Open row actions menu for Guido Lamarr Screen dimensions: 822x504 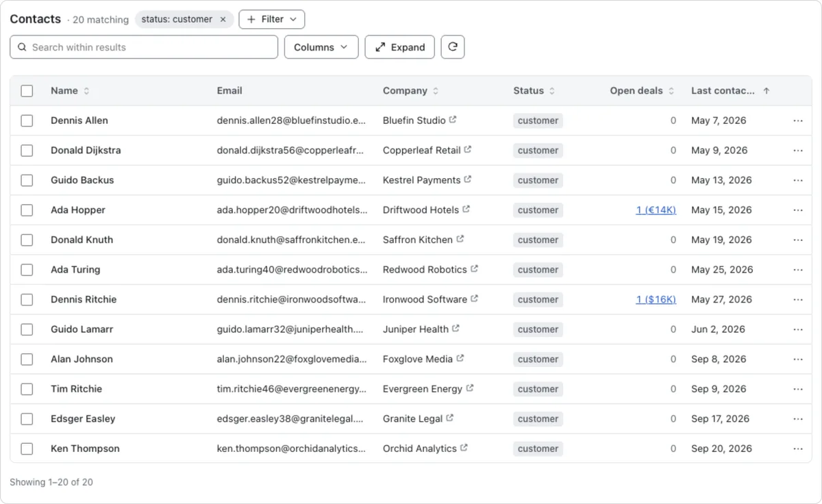point(798,329)
